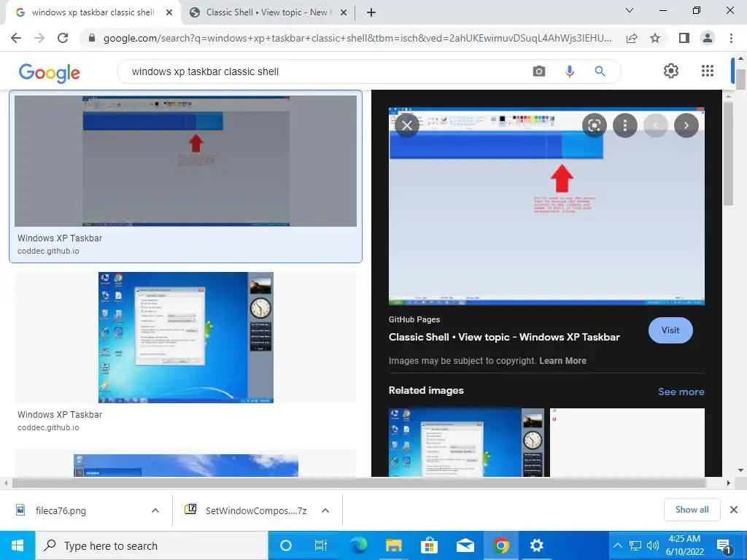Click the taskbar search box
The height and width of the screenshot is (560, 747).
coord(152,545)
